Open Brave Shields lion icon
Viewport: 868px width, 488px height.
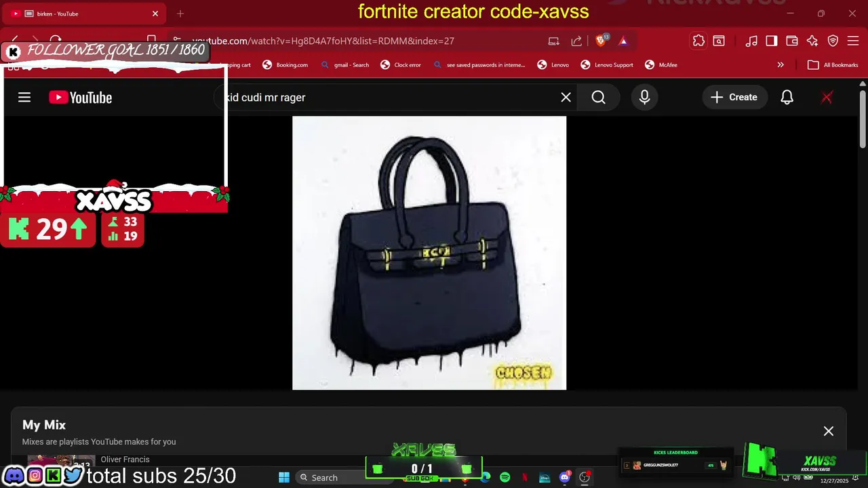601,41
